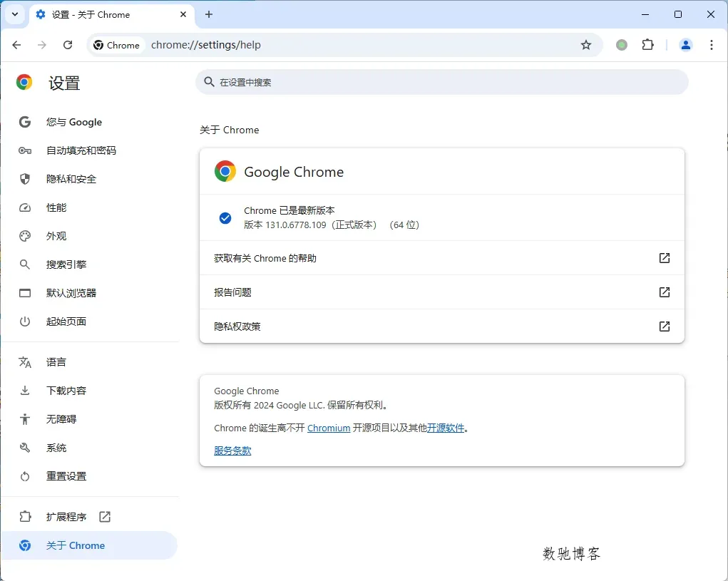
Task: Open 外观 settings section
Action: pos(91,236)
